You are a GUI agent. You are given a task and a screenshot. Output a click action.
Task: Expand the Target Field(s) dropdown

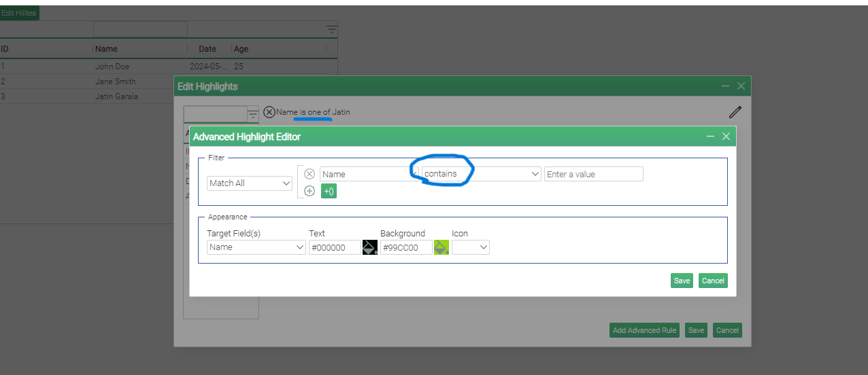pyautogui.click(x=256, y=247)
